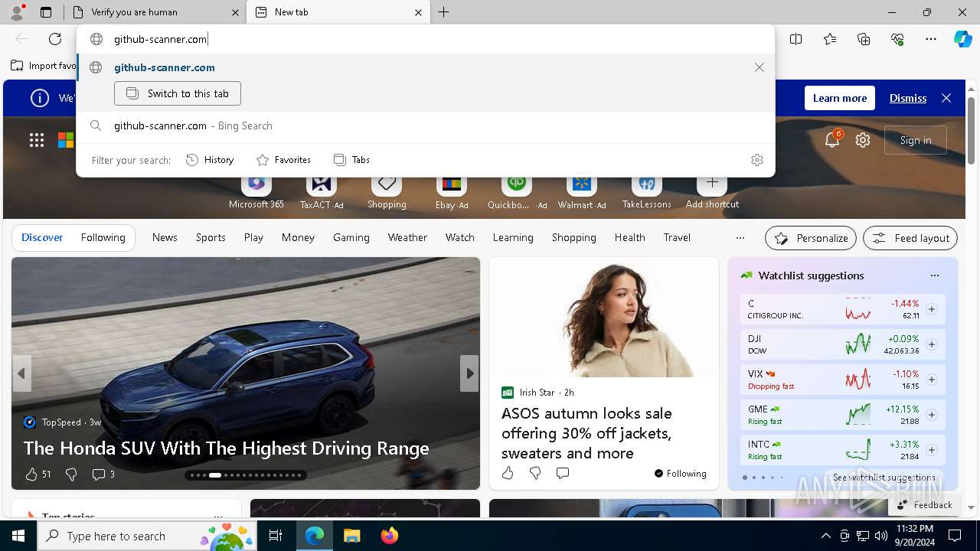Click the Switch to this tab button
Viewport: 980px width, 551px height.
tap(178, 93)
